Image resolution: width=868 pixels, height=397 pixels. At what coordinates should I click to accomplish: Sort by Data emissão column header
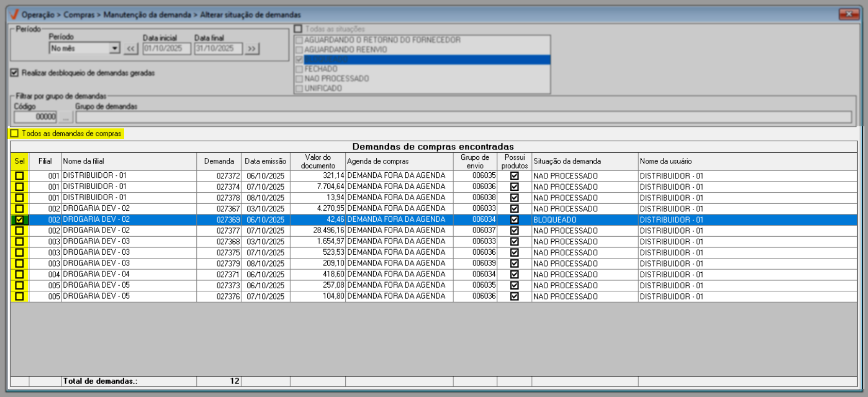(x=265, y=161)
